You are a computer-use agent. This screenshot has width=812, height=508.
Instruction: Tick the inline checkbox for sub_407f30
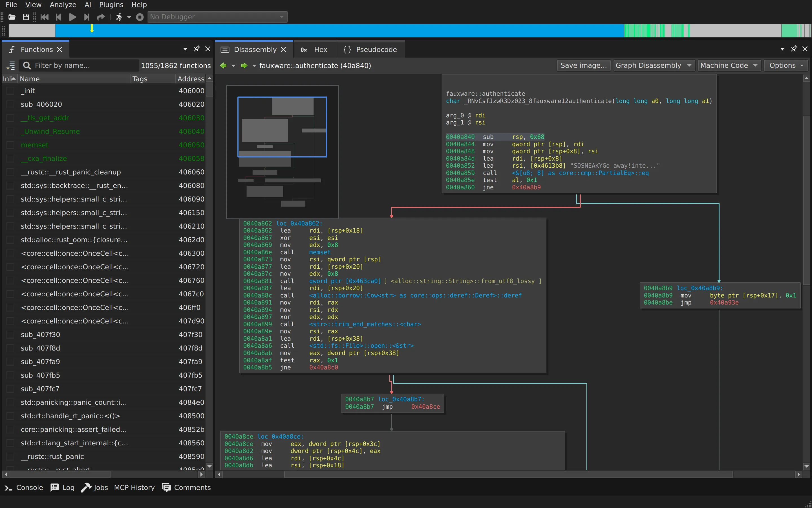coord(10,335)
